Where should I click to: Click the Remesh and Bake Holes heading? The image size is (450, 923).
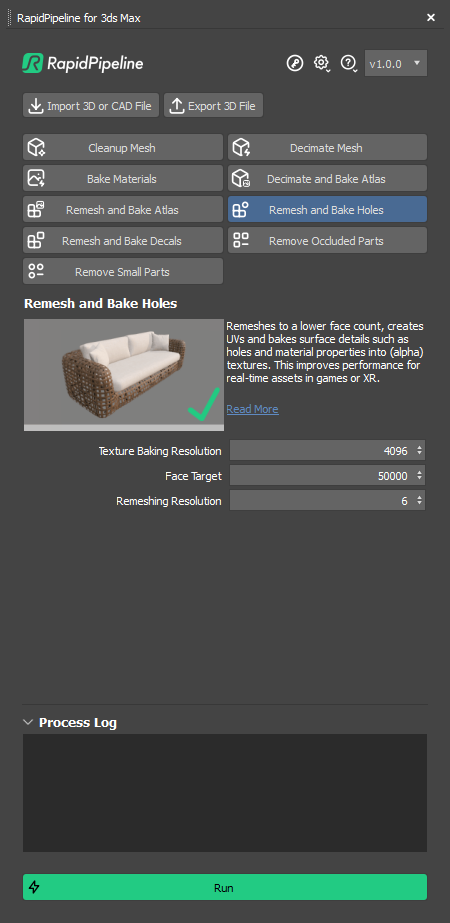[101, 303]
